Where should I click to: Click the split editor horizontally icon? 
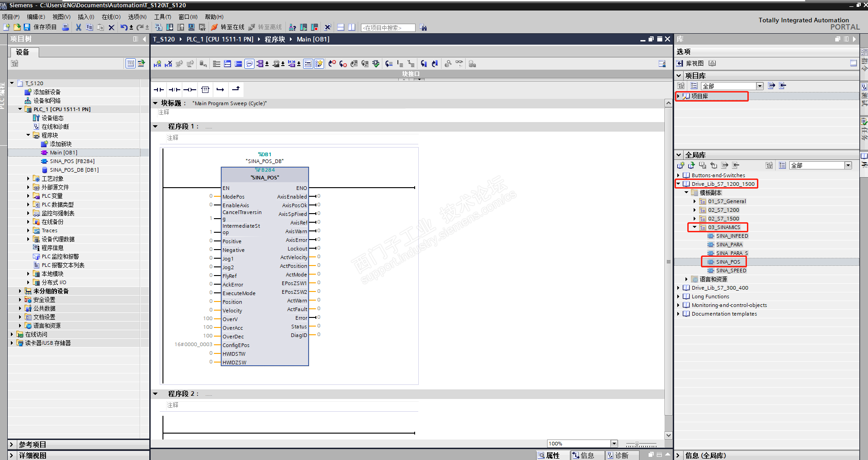(x=340, y=27)
